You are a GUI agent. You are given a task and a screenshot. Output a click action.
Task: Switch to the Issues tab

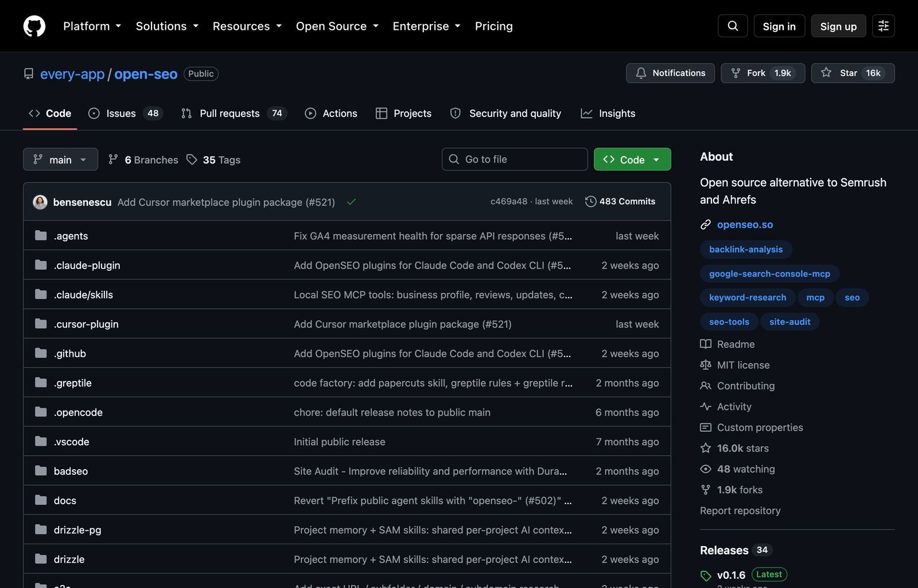(126, 114)
